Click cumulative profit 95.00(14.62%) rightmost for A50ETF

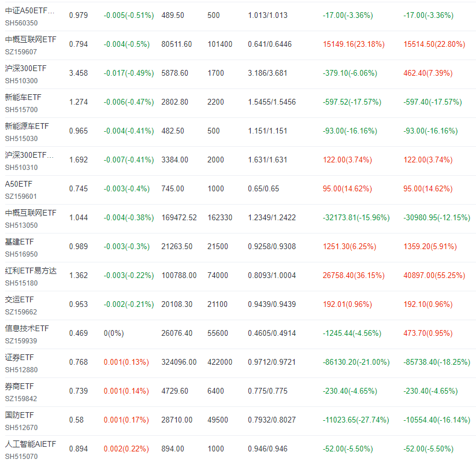coord(427,188)
